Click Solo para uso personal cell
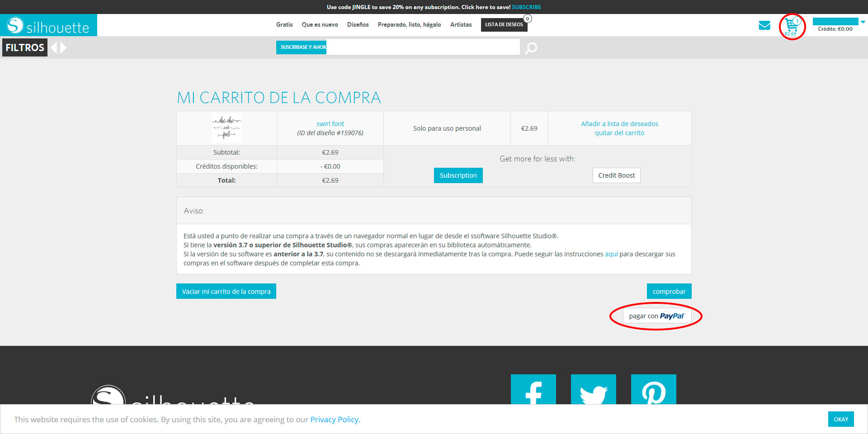This screenshot has height=434, width=868. click(x=447, y=128)
